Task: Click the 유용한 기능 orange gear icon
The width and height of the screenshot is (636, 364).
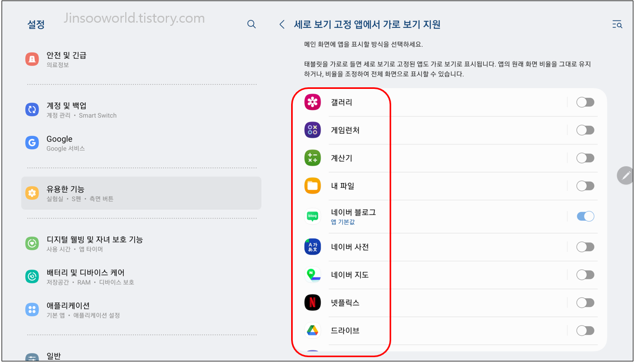Action: (x=32, y=193)
